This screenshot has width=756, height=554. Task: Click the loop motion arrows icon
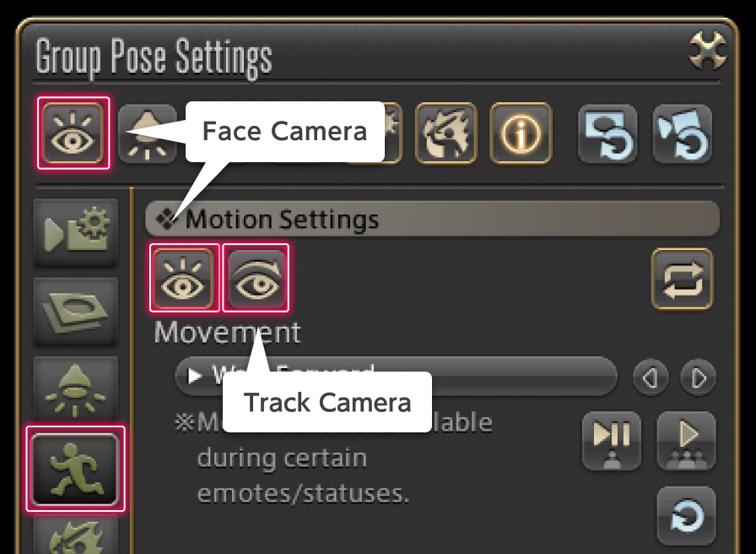pos(682,279)
